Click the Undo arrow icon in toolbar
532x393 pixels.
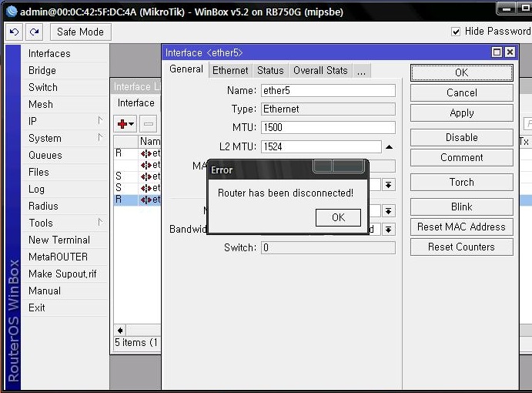tap(15, 32)
